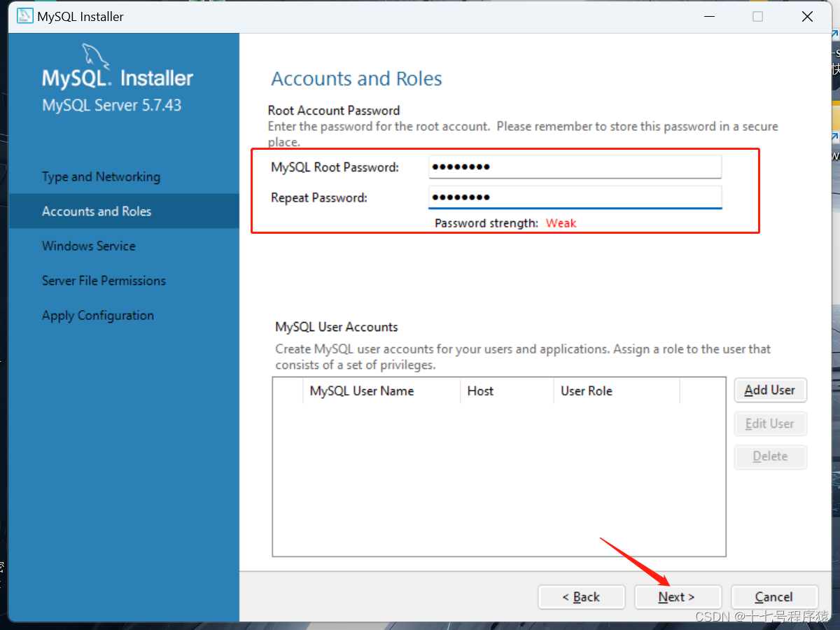840x630 pixels.
Task: Click the Weak password strength text
Action: [x=561, y=223]
